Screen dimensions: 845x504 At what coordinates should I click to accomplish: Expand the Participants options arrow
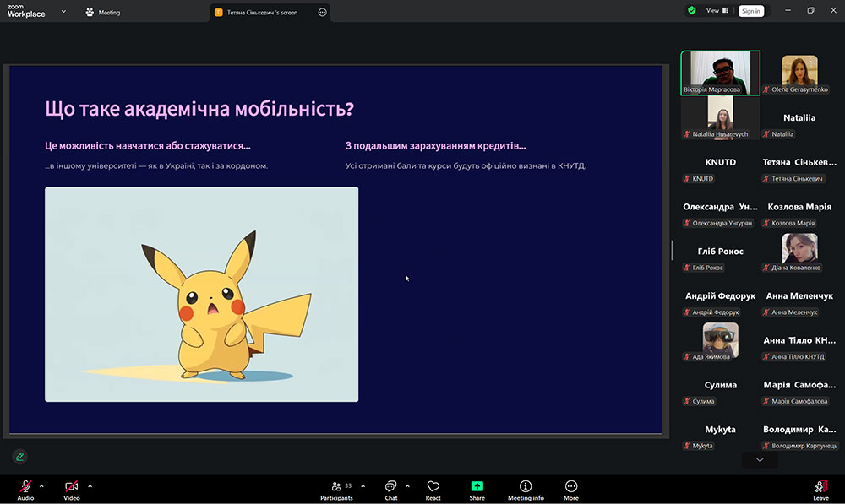(x=363, y=485)
